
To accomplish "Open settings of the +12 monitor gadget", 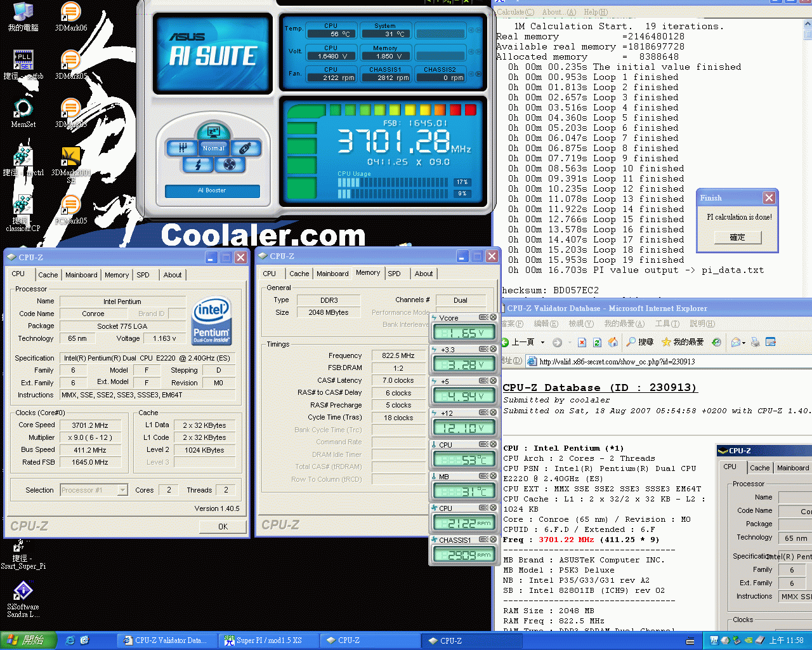I will (483, 413).
